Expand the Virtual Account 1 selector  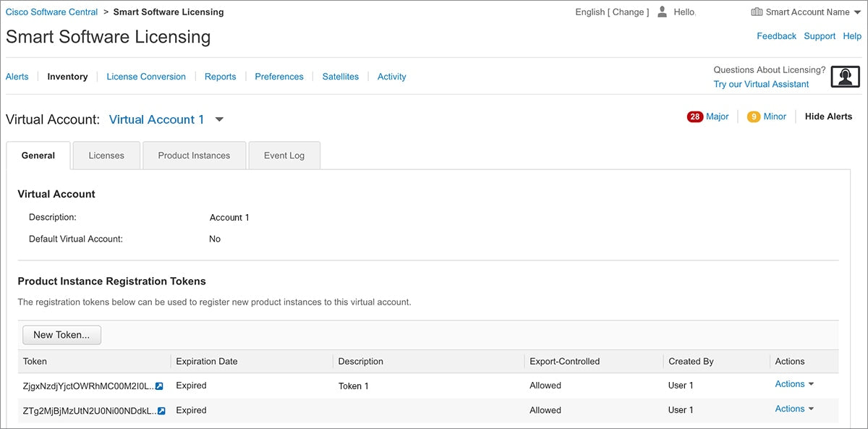pos(219,119)
